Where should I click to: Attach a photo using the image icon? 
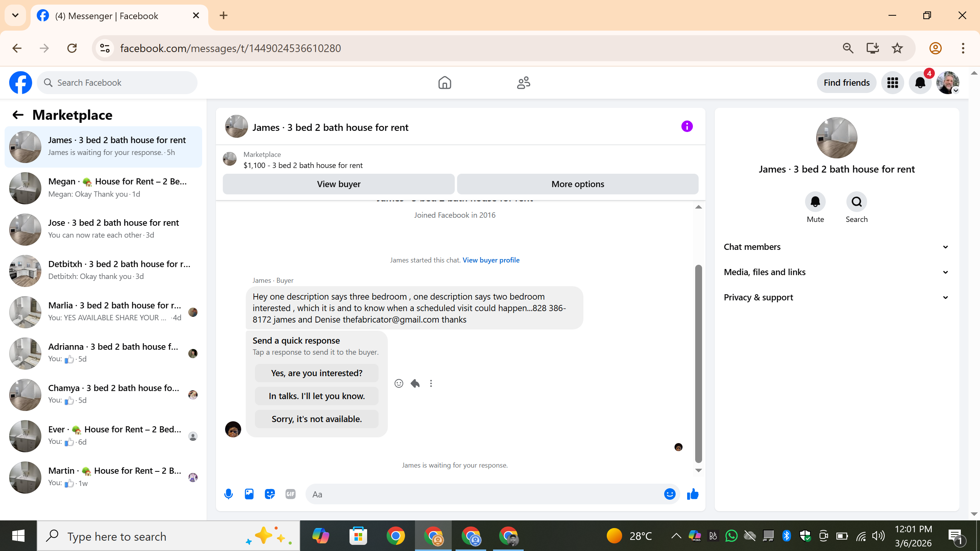click(x=249, y=494)
